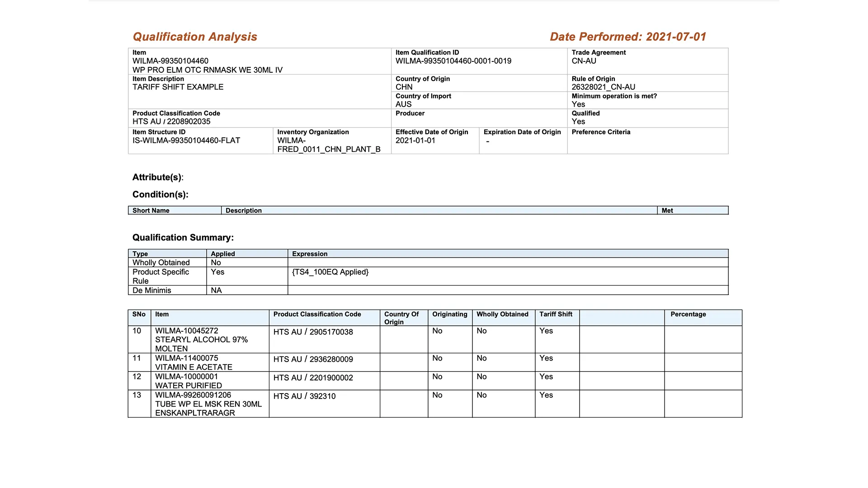This screenshot has width=868, height=488.
Task: Click Rule of Origin 26328021_CN-AU
Action: [x=603, y=87]
